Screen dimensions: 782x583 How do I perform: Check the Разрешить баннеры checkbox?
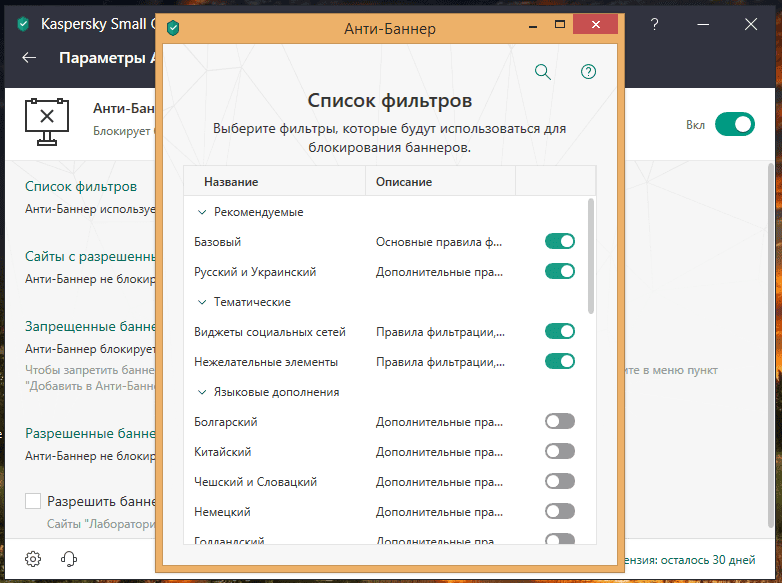pos(33,501)
